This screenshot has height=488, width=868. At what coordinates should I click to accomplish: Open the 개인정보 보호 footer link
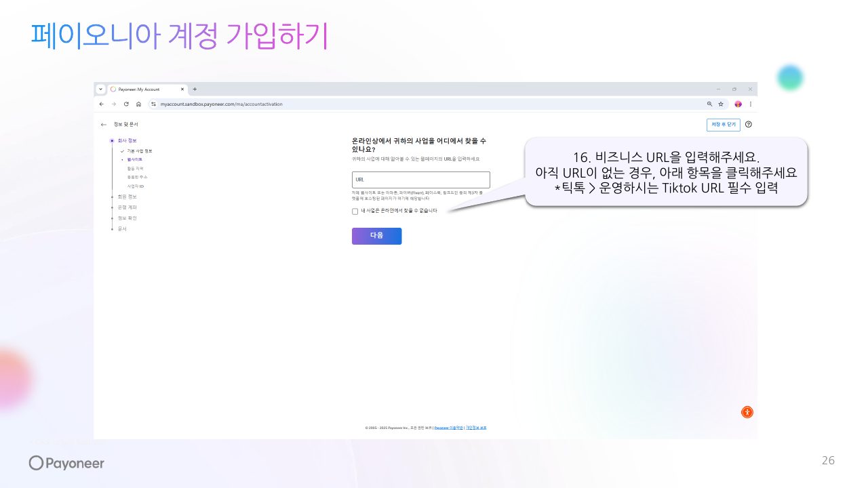tap(476, 428)
